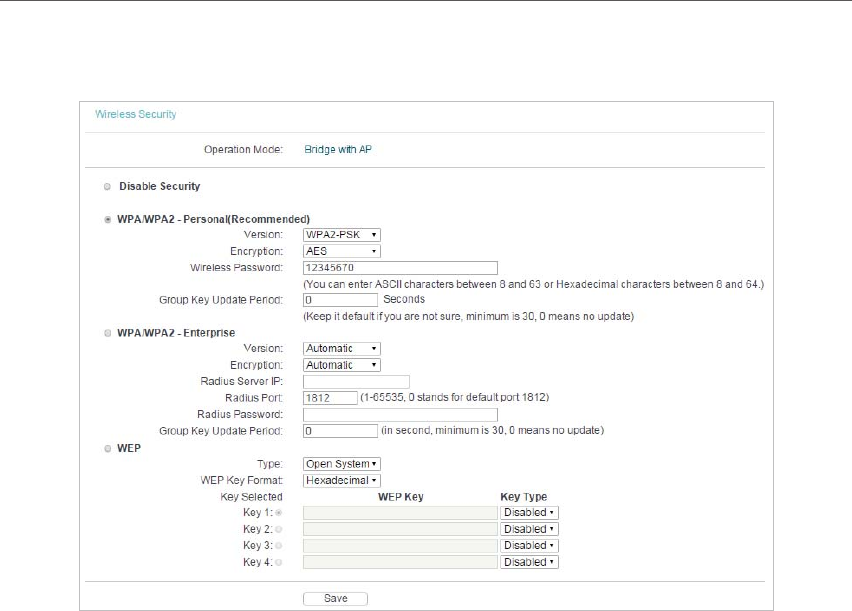The image size is (852, 611).
Task: Open the AES Encryption dropdown
Action: pos(341,251)
